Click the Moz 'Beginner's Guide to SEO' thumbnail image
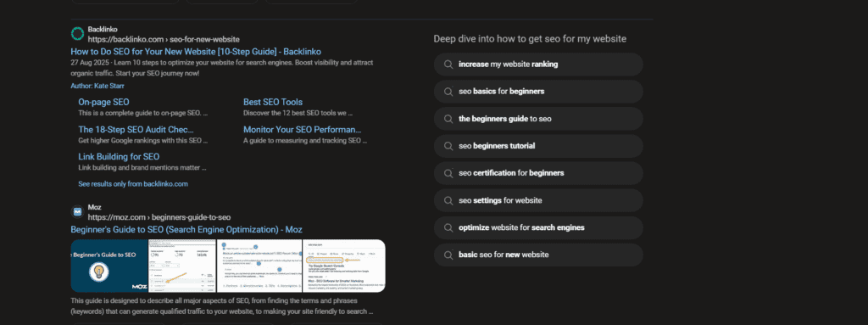 point(109,266)
